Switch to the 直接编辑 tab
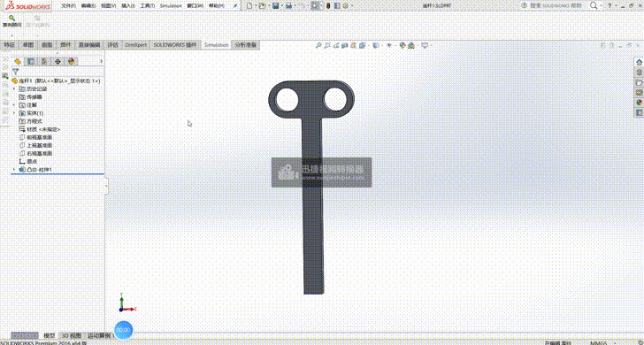This screenshot has width=644, height=345. [x=89, y=45]
